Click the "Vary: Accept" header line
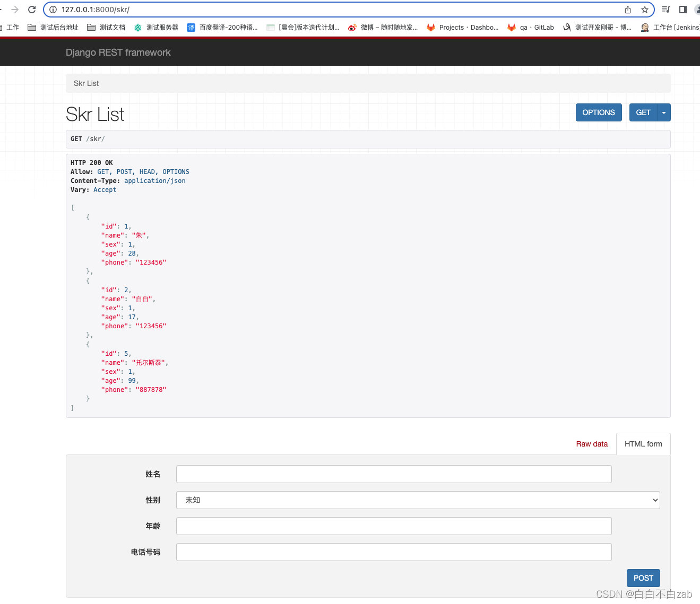700x604 pixels. 93,190
